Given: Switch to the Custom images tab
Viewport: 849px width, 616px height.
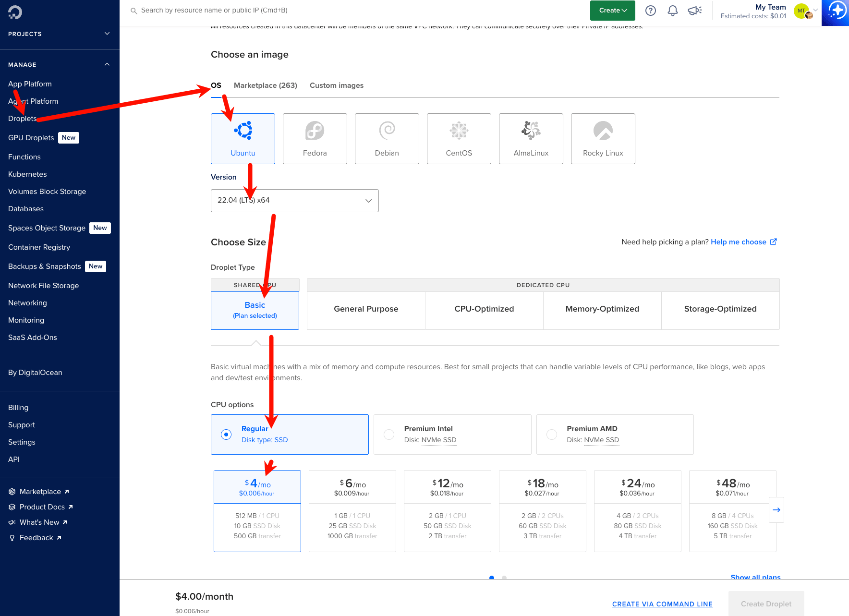Looking at the screenshot, I should coord(337,85).
